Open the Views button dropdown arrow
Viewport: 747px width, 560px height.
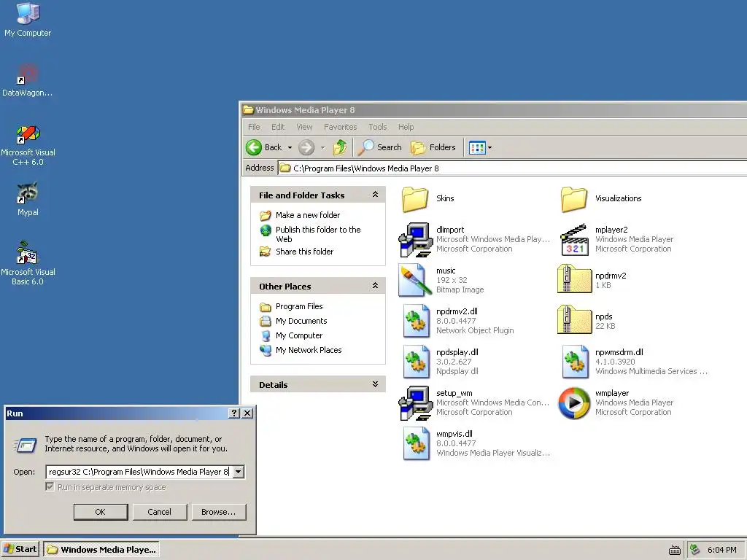coord(489,147)
